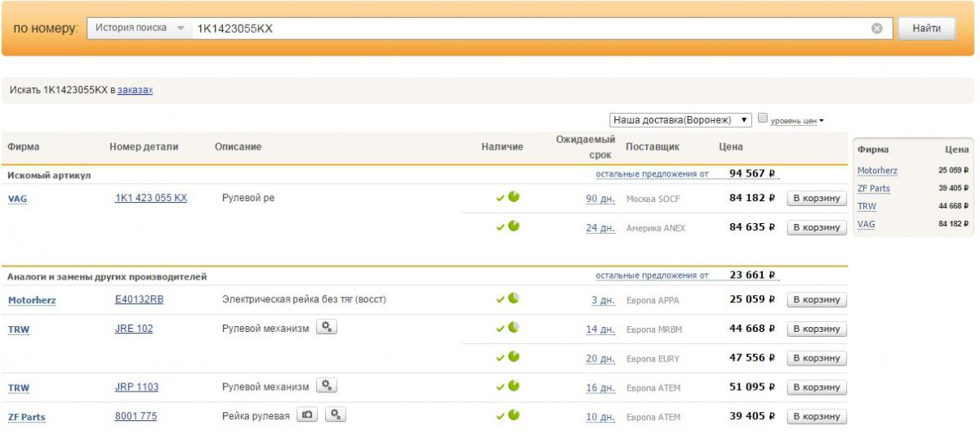Click the Найти search button

click(x=927, y=29)
